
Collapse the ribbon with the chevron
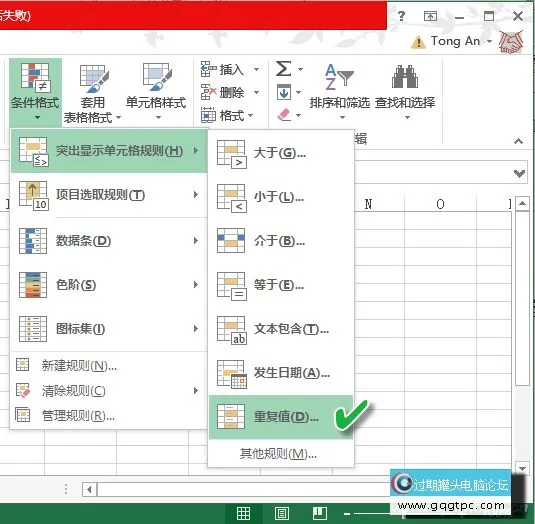(519, 141)
